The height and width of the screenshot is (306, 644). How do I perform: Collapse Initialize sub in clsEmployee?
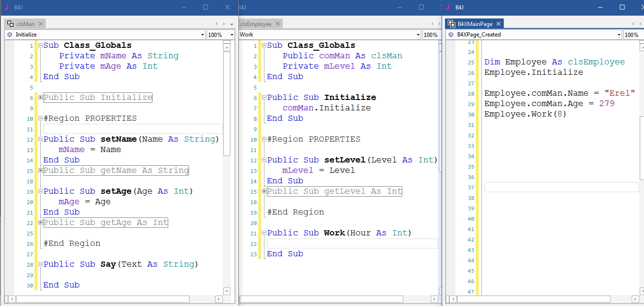coord(264,98)
